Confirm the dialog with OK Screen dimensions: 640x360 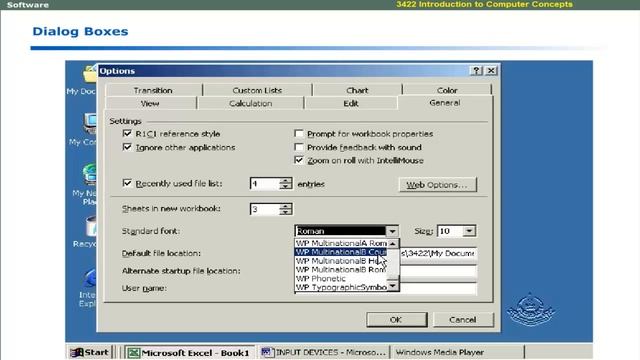396,320
